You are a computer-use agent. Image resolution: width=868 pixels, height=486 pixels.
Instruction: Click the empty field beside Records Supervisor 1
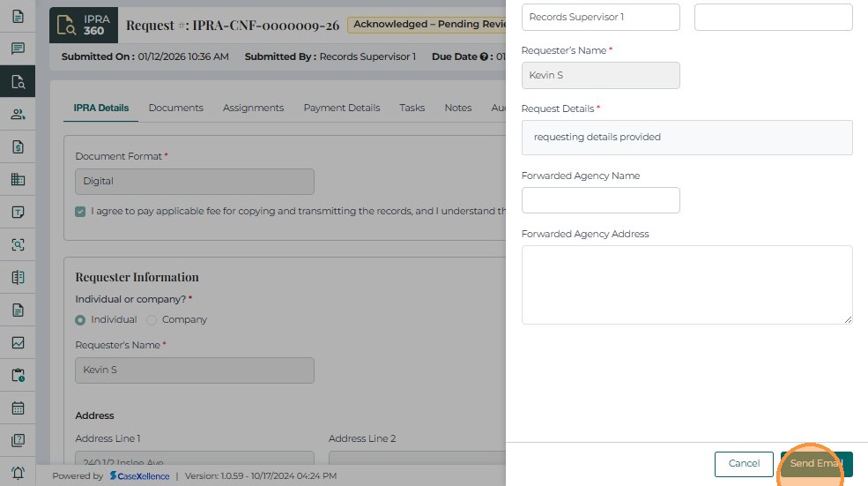tap(774, 17)
